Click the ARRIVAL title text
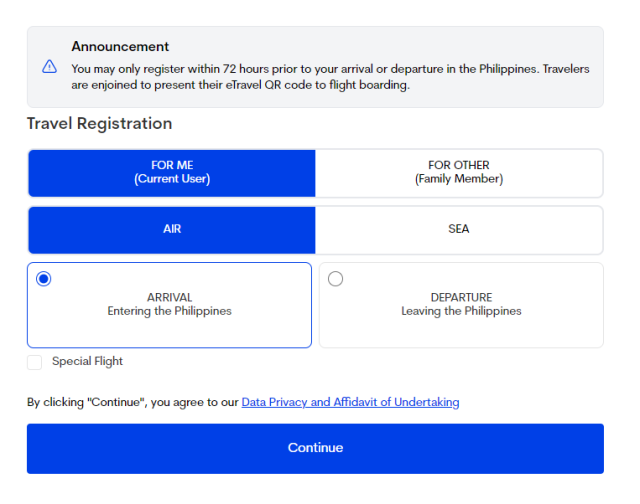 pos(169,297)
